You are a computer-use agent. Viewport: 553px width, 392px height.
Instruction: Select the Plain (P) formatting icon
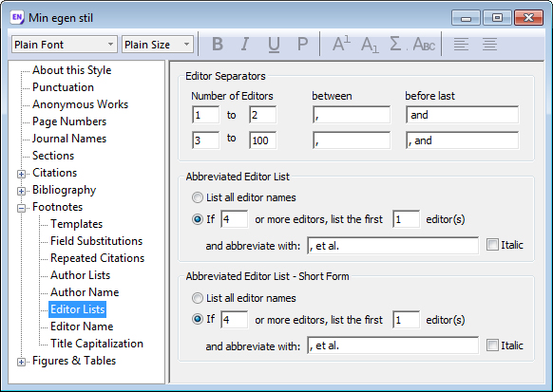click(302, 45)
